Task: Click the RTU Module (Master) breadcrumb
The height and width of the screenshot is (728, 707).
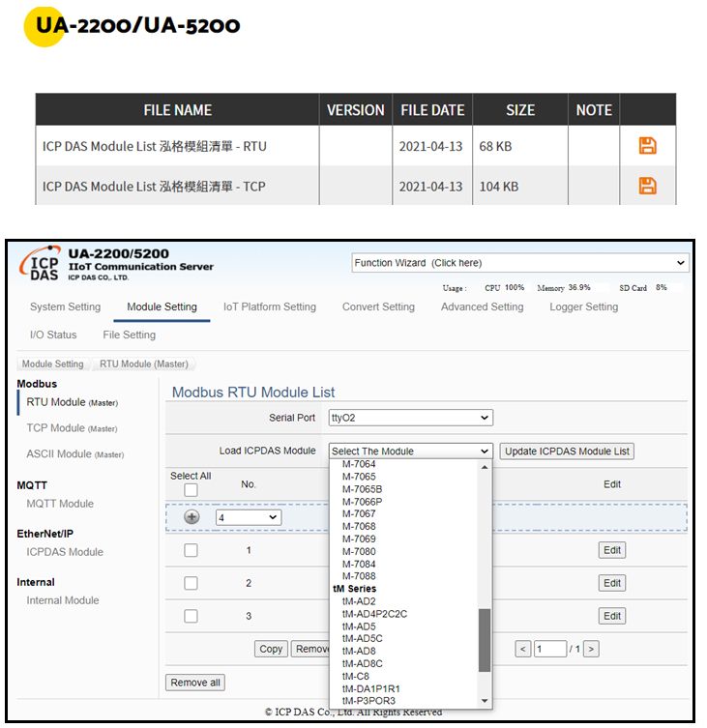Action: pyautogui.click(x=144, y=364)
